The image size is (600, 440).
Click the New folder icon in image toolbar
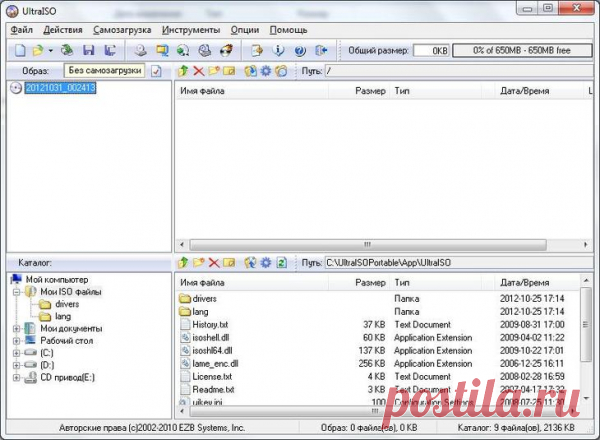[214, 71]
